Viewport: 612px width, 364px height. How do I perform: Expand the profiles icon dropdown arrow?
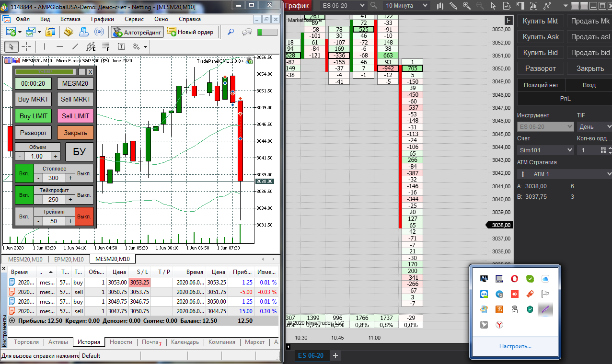pos(40,32)
